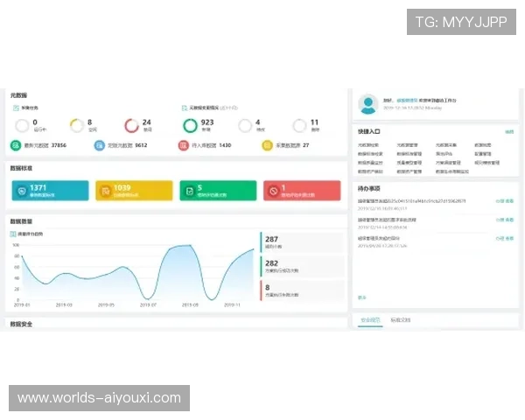Click the icon in yellow 1039 card
Screen dimensions: 525x420
click(105, 190)
